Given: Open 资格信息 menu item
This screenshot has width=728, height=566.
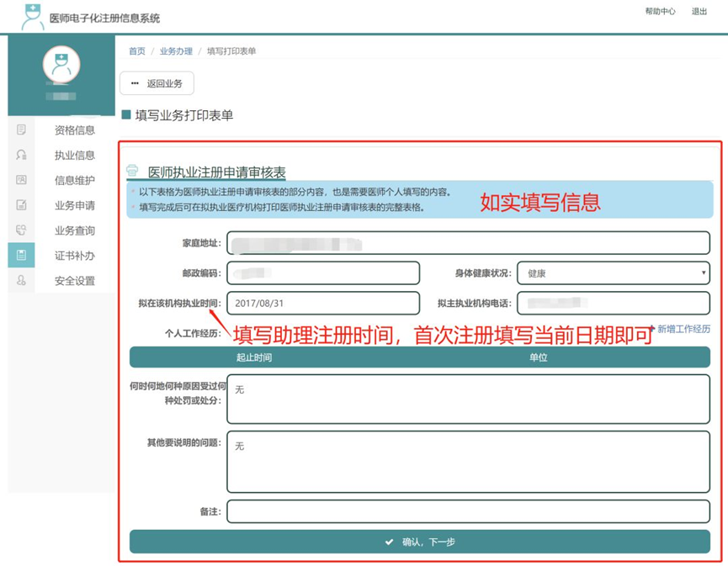Looking at the screenshot, I should point(74,130).
